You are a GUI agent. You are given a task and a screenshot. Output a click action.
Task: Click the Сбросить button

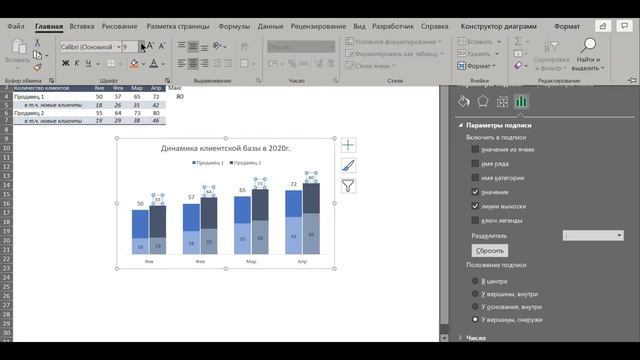[490, 251]
